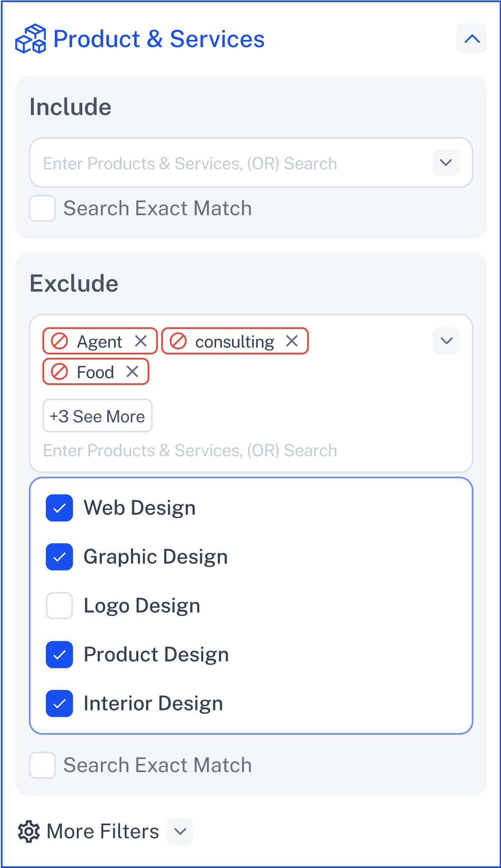
Task: Click the ban icon on Agent tag
Action: [59, 341]
